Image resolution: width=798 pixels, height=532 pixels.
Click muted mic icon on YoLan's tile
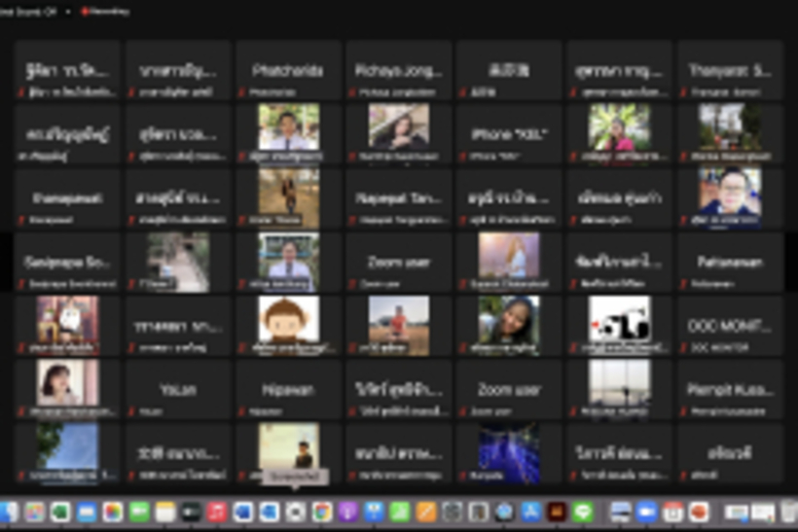pos(132,411)
